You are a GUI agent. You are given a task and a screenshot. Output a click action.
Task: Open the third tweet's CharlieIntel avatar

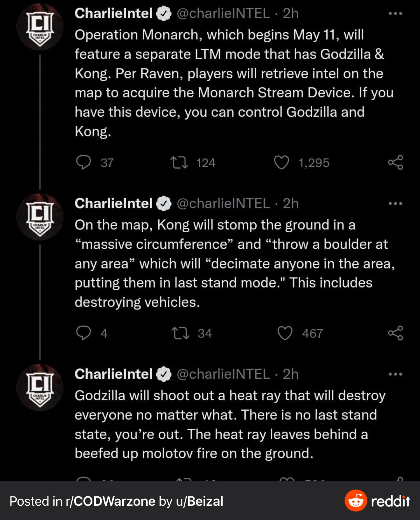(x=40, y=387)
